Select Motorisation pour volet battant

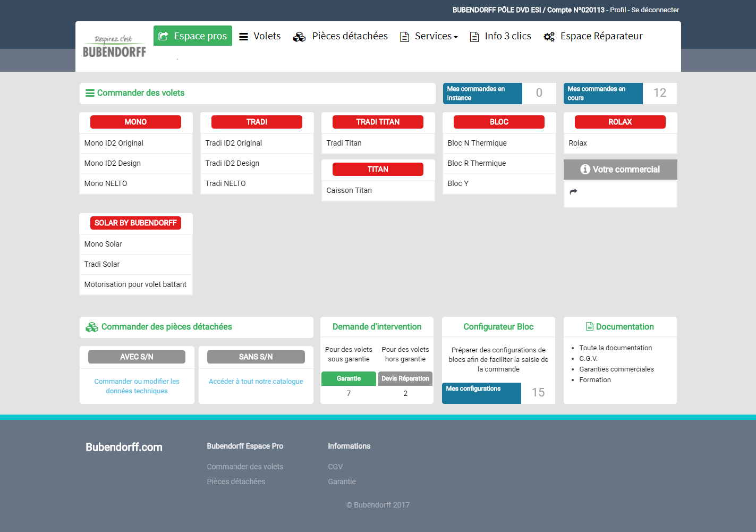tap(135, 284)
